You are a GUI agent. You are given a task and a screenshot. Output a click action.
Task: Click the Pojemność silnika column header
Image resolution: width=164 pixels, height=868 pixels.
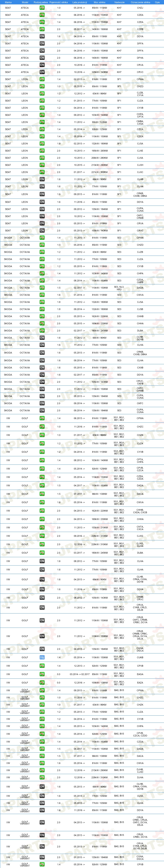click(59, 2)
